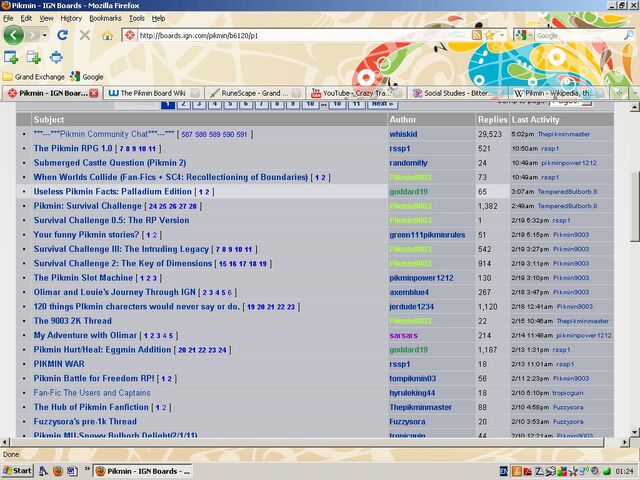Image resolution: width=640 pixels, height=480 pixels.
Task: Expand the quick launch chevron
Action: pos(87,469)
